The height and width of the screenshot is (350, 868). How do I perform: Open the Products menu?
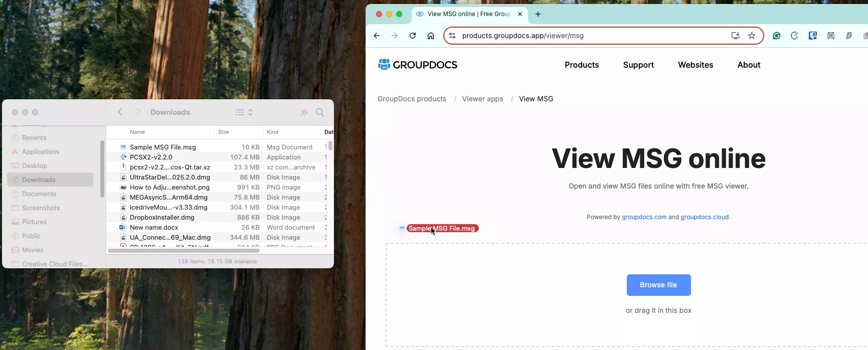pos(582,65)
